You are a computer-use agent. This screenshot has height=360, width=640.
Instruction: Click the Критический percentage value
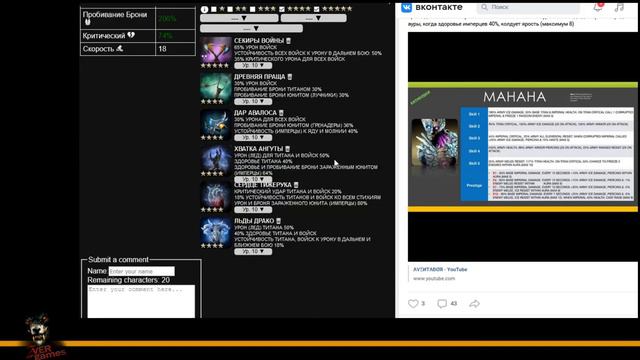pyautogui.click(x=165, y=36)
